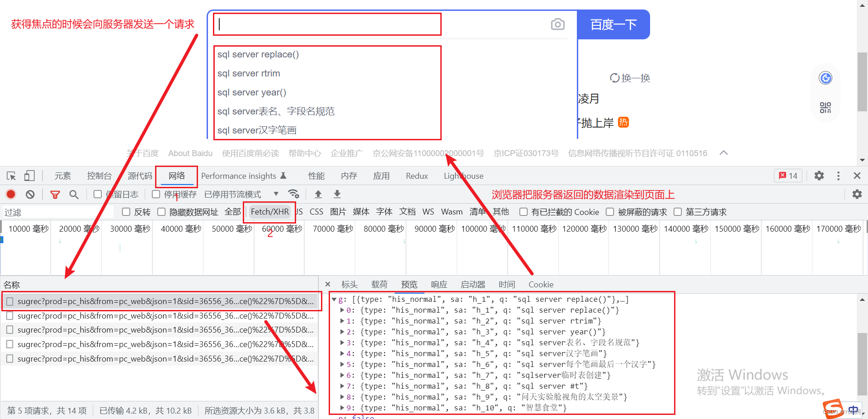Open network search magnifier
Screen dimensions: 868x419
[x=74, y=194]
